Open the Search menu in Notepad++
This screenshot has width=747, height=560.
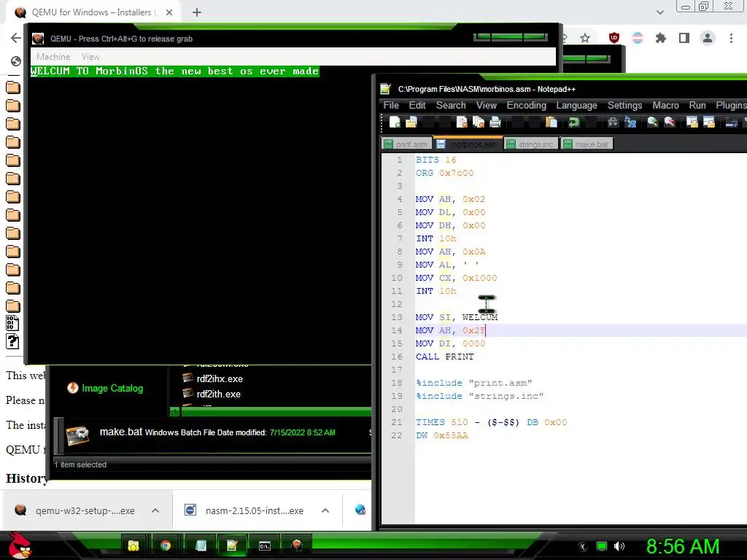(x=451, y=105)
